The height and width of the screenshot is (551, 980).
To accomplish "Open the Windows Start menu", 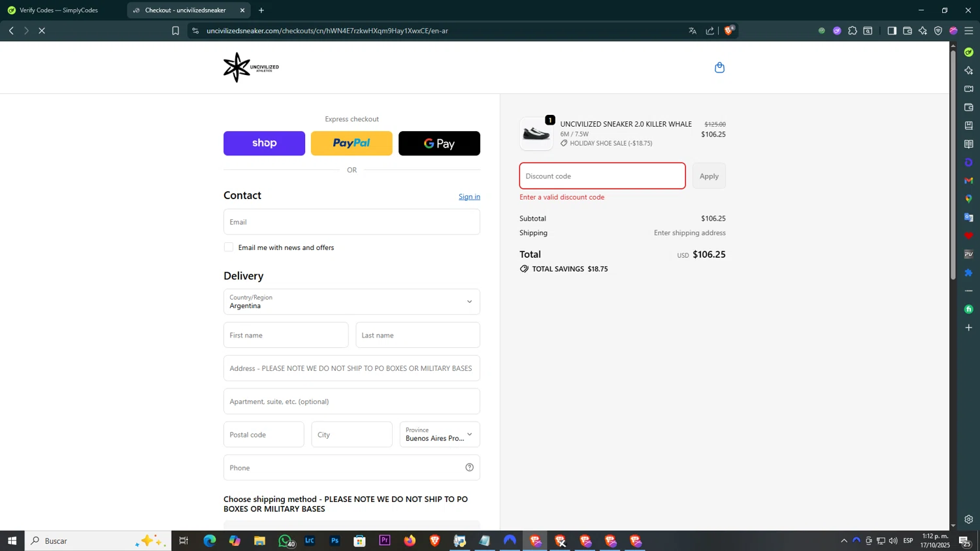I will click(12, 541).
